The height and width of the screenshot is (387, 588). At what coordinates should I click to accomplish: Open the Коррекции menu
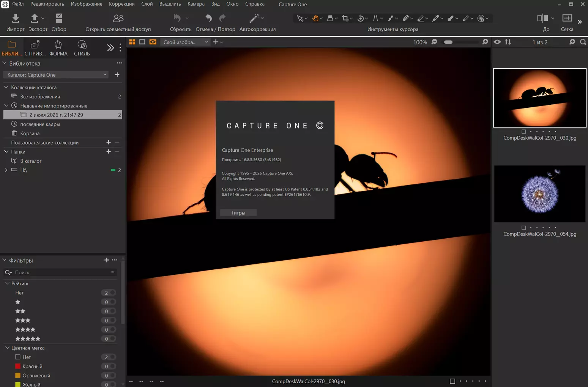tap(121, 4)
